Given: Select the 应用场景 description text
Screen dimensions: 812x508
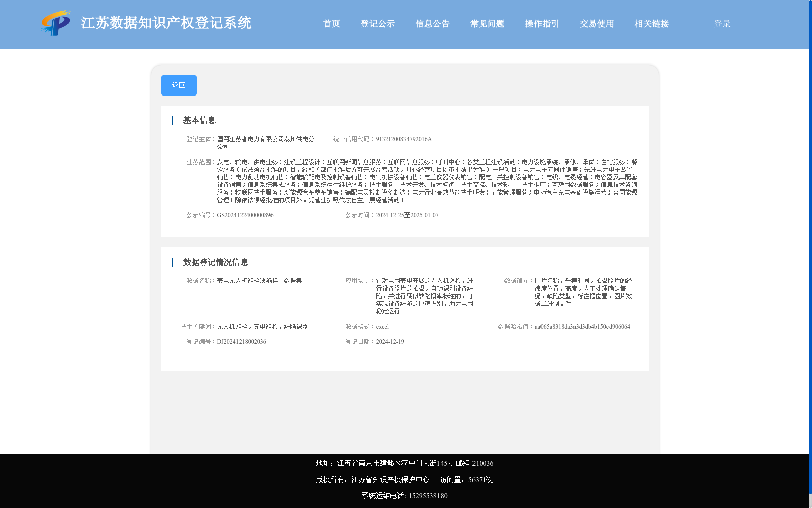Looking at the screenshot, I should (425, 296).
